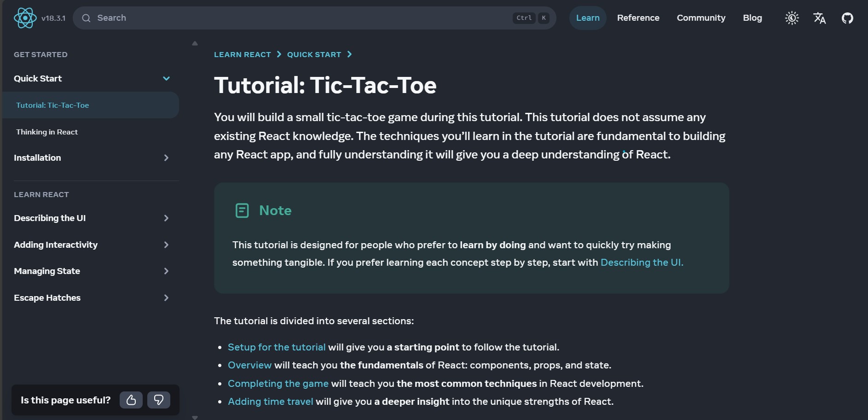Viewport: 868px width, 420px height.
Task: Open the Community tab
Action: pyautogui.click(x=701, y=18)
